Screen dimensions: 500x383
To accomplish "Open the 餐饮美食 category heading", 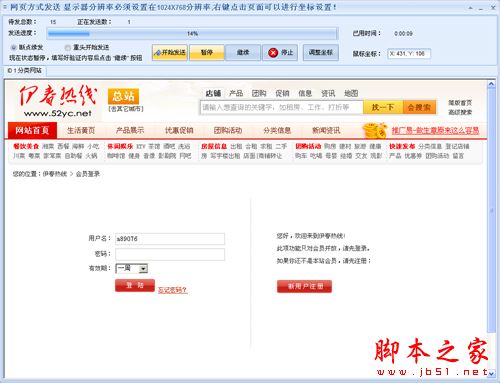I will coord(26,146).
